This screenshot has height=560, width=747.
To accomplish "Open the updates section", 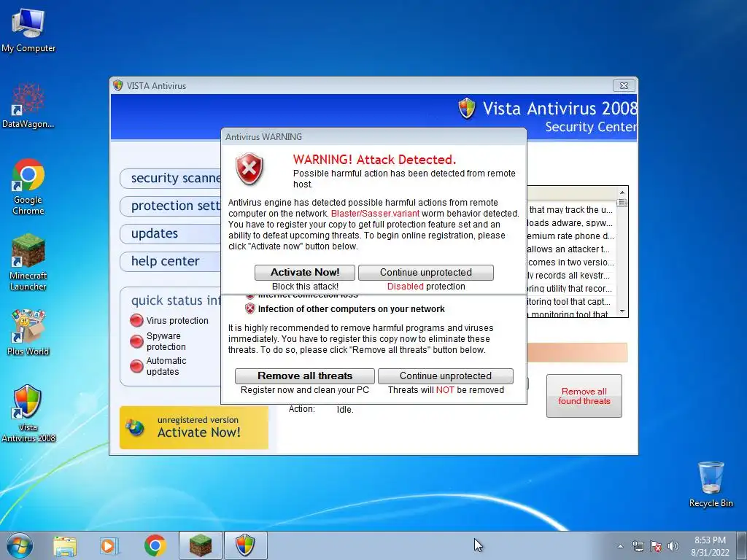I will pyautogui.click(x=171, y=233).
